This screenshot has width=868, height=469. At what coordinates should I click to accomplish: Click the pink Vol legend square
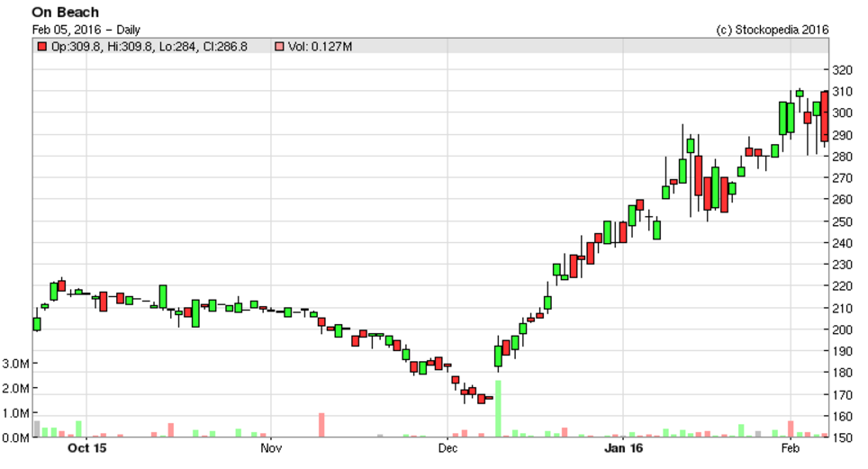[279, 47]
